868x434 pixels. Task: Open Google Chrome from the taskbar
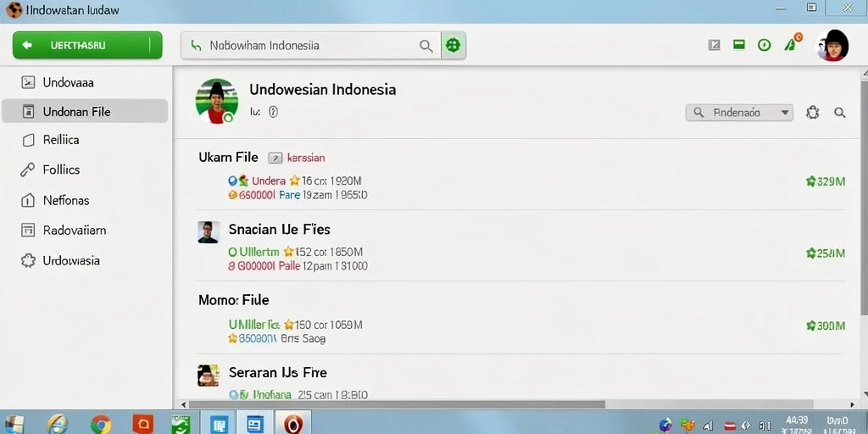pos(100,425)
